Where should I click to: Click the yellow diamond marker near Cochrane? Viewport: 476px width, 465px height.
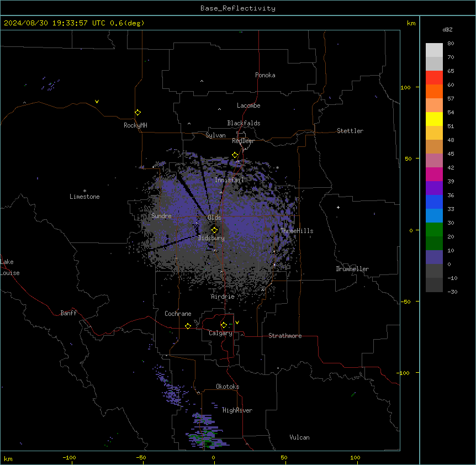[x=188, y=326]
